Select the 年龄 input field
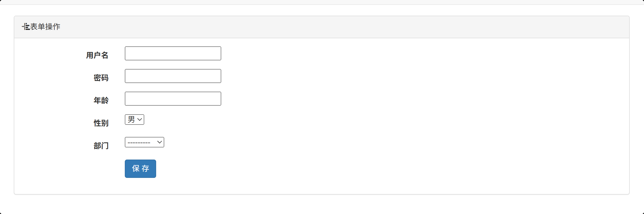 coord(173,99)
